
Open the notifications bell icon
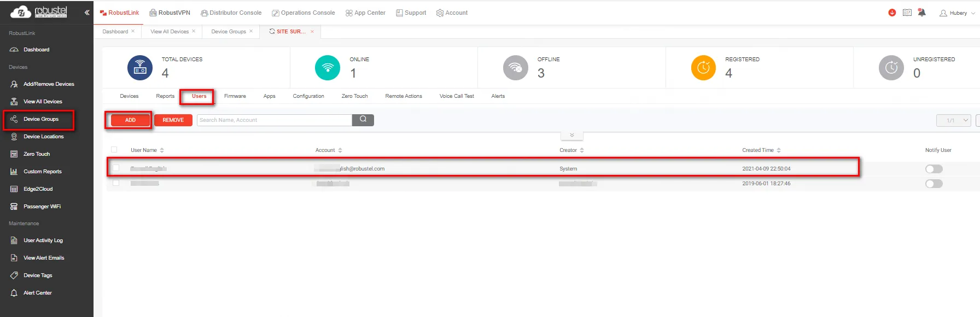pos(921,13)
